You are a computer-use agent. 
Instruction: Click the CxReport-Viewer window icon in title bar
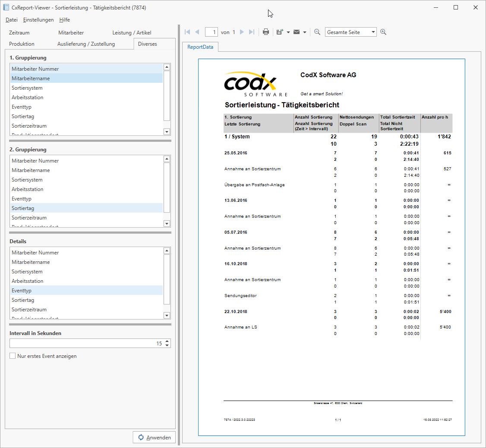(x=6, y=7)
